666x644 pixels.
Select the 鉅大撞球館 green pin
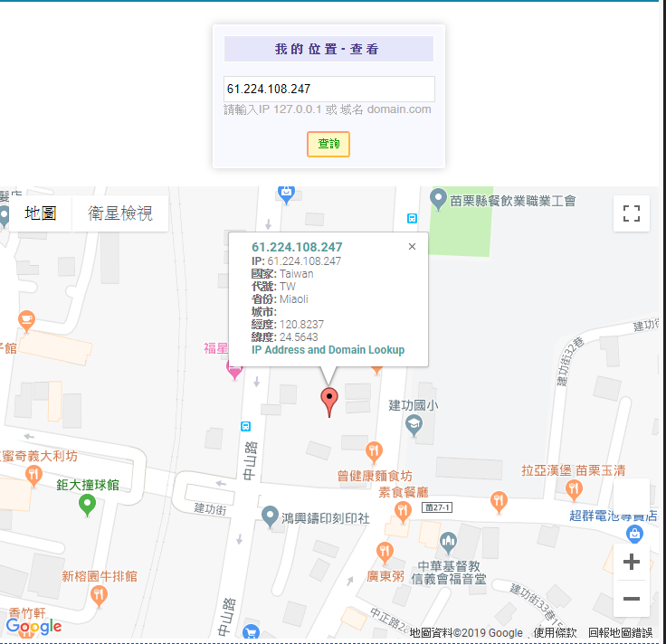pos(87,506)
